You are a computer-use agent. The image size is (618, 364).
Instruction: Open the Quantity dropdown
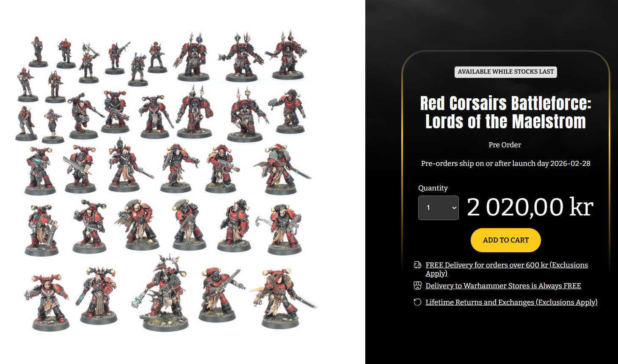[x=438, y=208]
